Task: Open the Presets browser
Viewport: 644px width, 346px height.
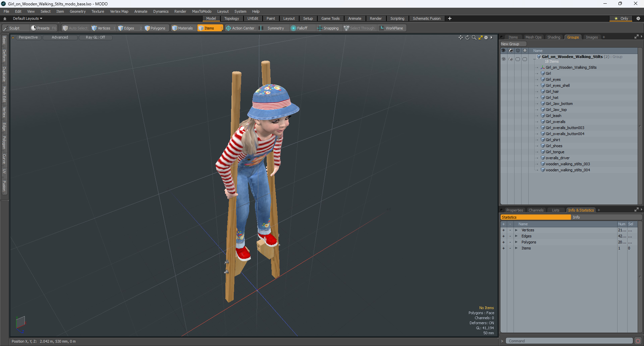Action: [x=43, y=28]
